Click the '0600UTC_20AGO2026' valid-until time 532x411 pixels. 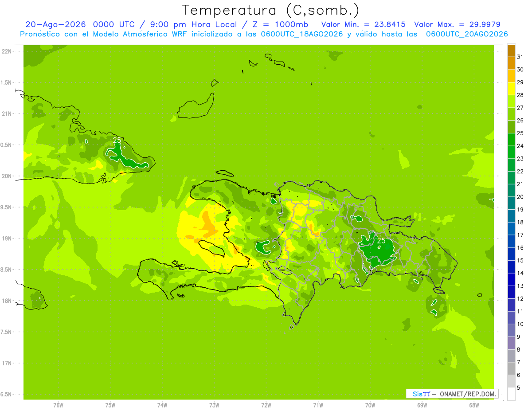click(467, 34)
